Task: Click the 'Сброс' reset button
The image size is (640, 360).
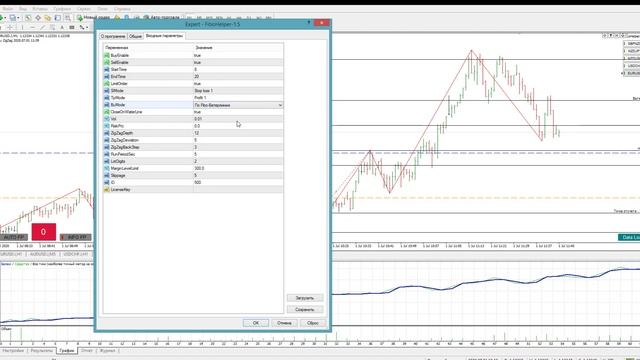Action: pos(313,323)
